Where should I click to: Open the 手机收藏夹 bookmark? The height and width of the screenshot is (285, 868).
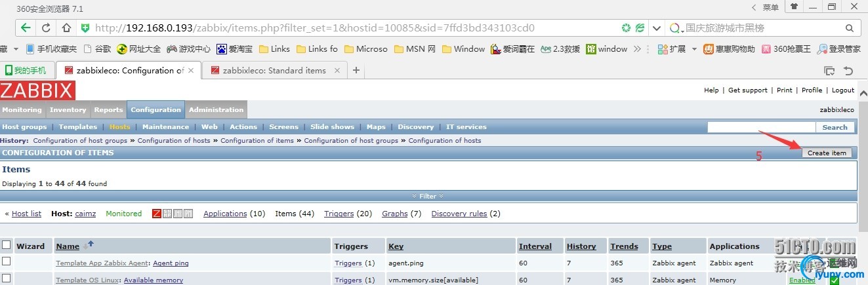pyautogui.click(x=51, y=48)
